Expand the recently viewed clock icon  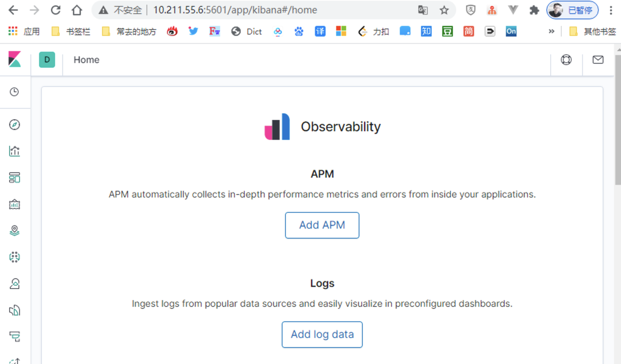click(14, 92)
